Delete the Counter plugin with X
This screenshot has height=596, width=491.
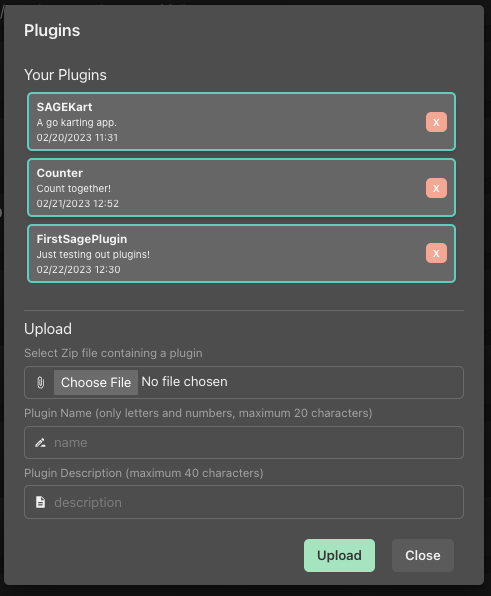click(436, 188)
